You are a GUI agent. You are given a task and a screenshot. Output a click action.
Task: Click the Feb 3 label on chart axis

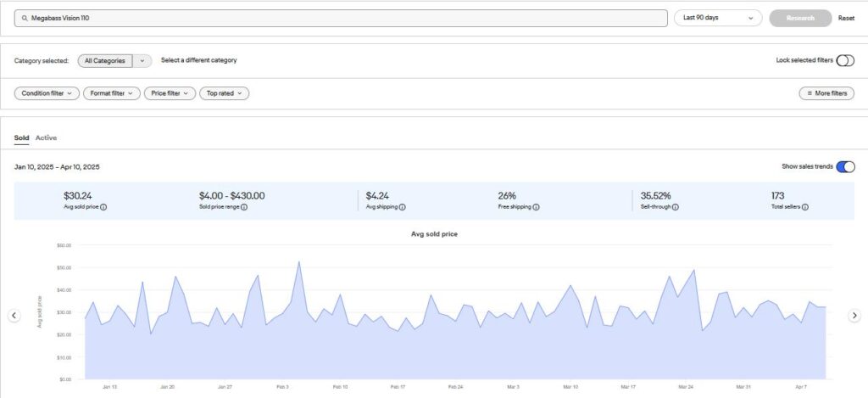[282, 387]
